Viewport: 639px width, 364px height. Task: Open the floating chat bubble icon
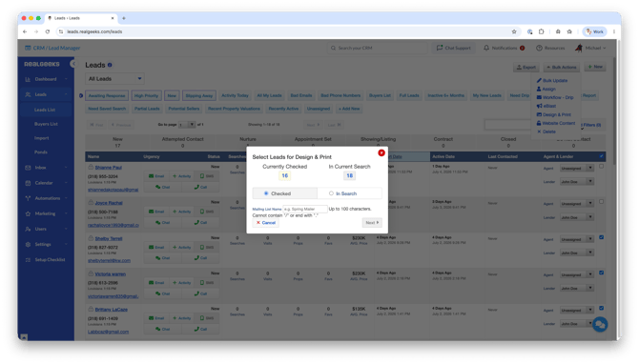600,325
